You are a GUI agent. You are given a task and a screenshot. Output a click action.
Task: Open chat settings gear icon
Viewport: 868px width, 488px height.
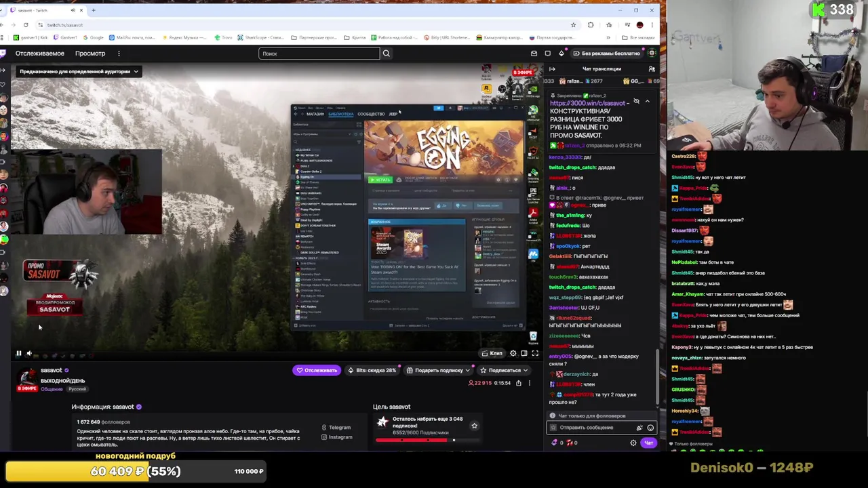633,443
